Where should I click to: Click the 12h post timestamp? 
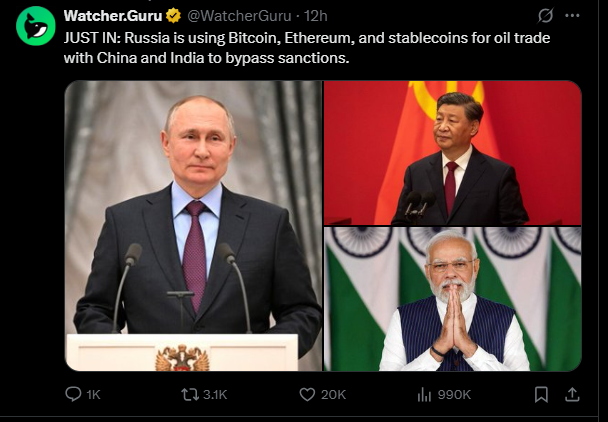pyautogui.click(x=316, y=16)
